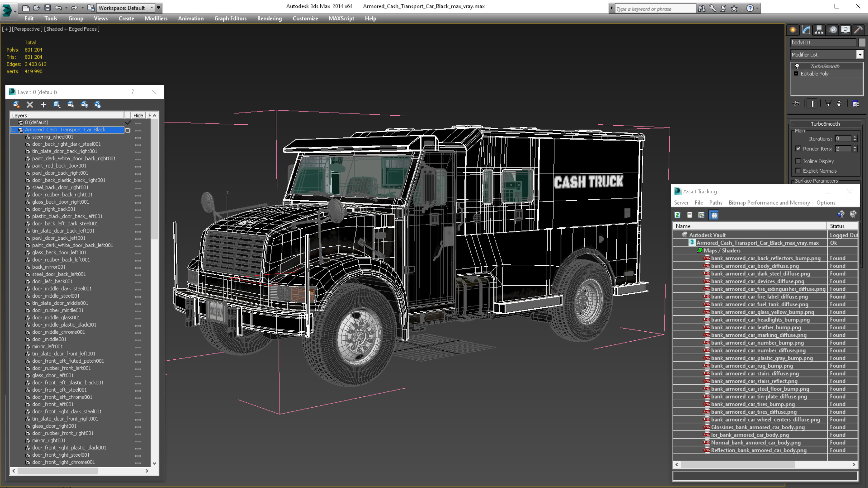Open the Display command panel tab
Image resolution: width=868 pixels, height=488 pixels.
click(845, 30)
